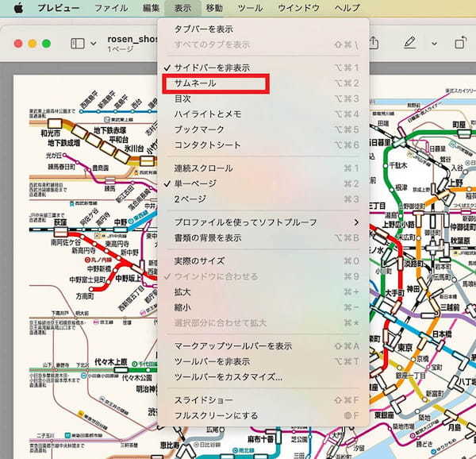Screen dimensions: 476x459
Task: Click 東京 station label on the map
Action: tap(405, 348)
